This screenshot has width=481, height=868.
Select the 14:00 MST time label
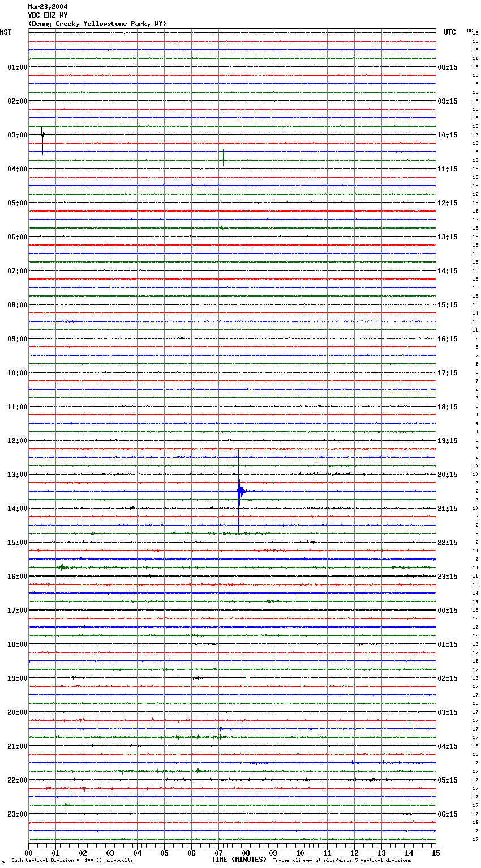click(x=18, y=509)
